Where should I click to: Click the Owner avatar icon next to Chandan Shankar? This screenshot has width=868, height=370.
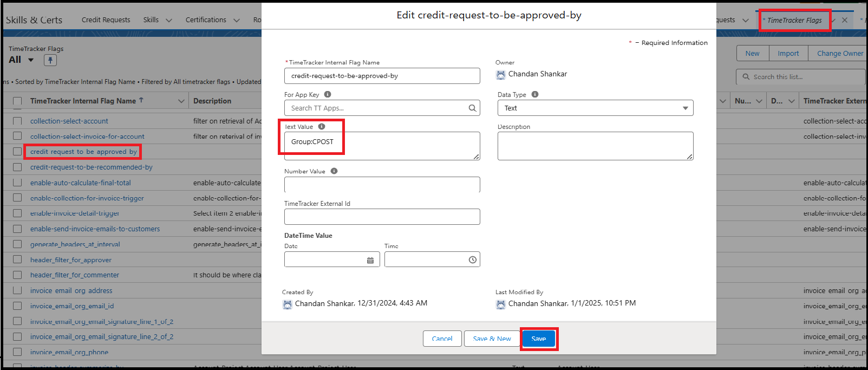coord(501,75)
